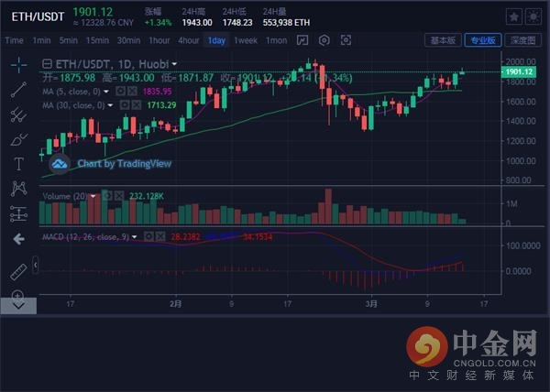Select the brush drawing tool
Viewport: 550px width, 392px height.
pyautogui.click(x=18, y=139)
